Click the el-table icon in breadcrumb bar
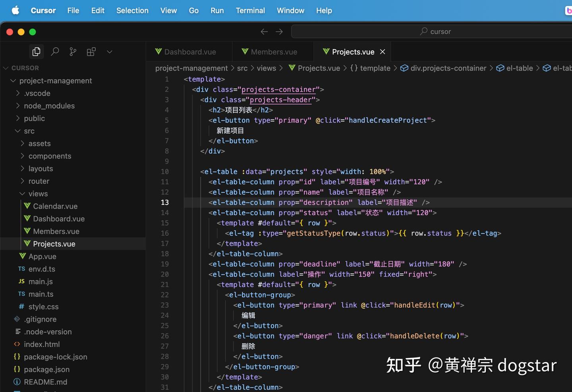The image size is (572, 392). (500, 68)
